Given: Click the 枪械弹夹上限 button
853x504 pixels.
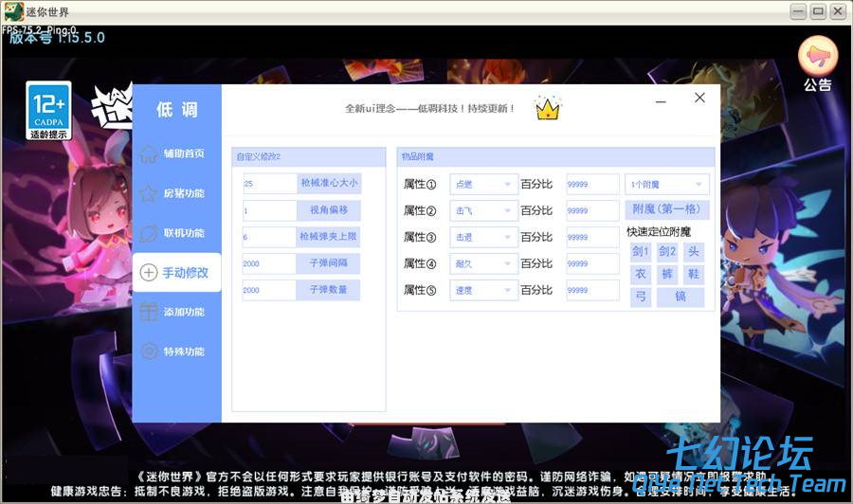Looking at the screenshot, I should tap(328, 237).
